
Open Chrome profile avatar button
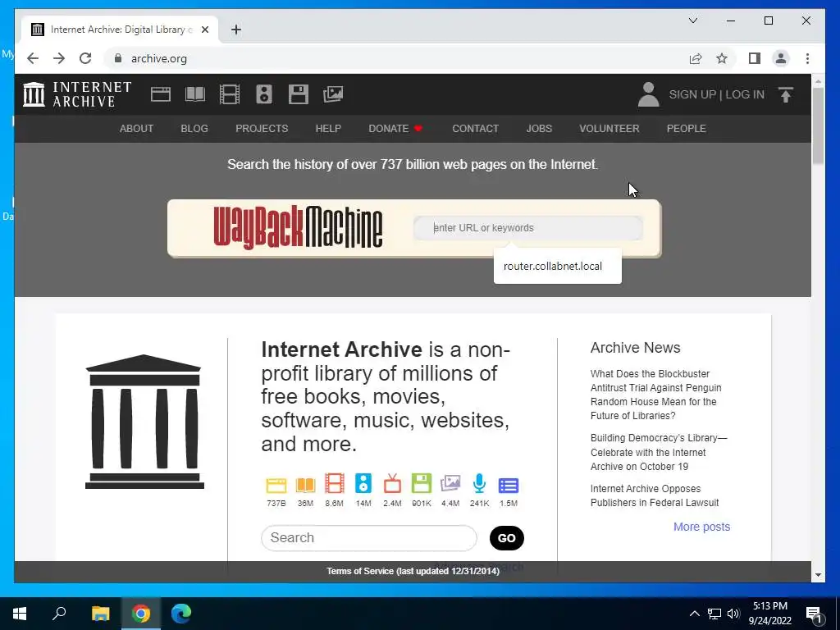[781, 58]
